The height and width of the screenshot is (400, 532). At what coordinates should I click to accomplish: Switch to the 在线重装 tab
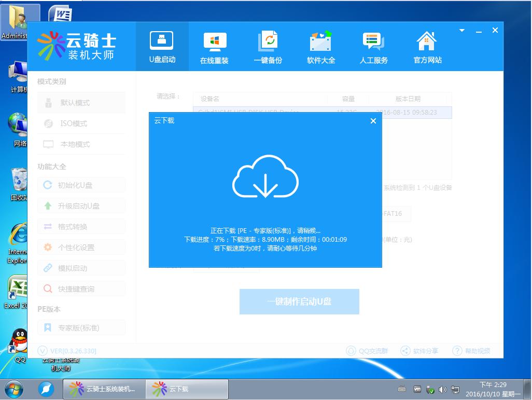coord(215,46)
